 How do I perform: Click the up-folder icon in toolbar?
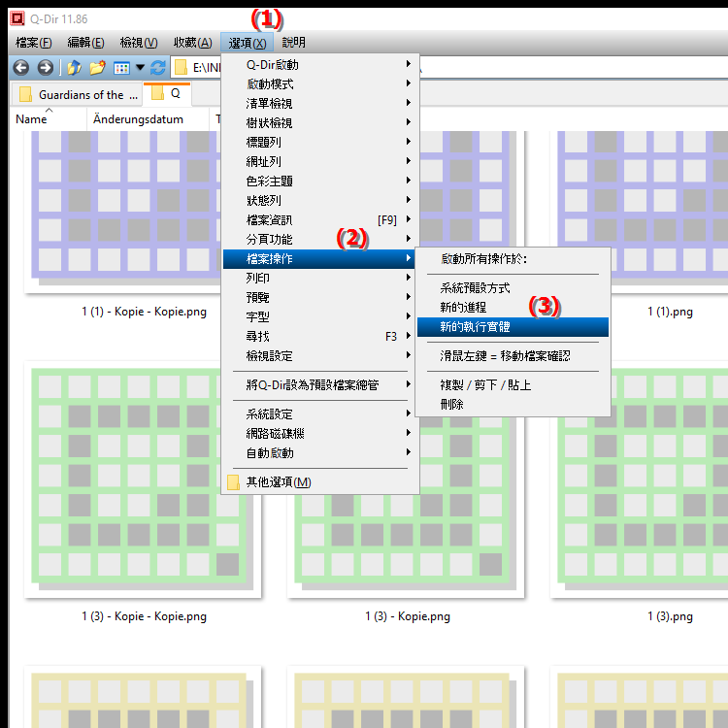[74, 68]
